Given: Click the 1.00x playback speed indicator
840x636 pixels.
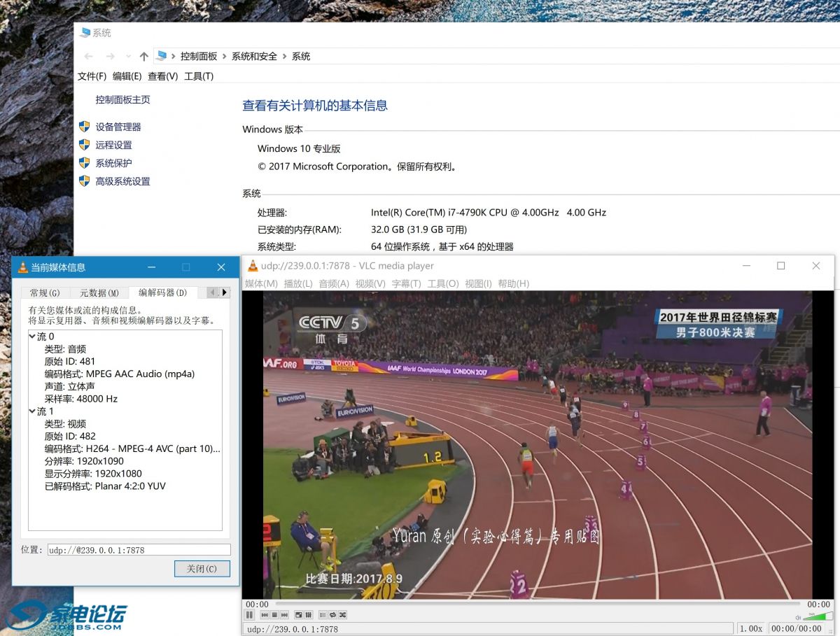Looking at the screenshot, I should 751,628.
